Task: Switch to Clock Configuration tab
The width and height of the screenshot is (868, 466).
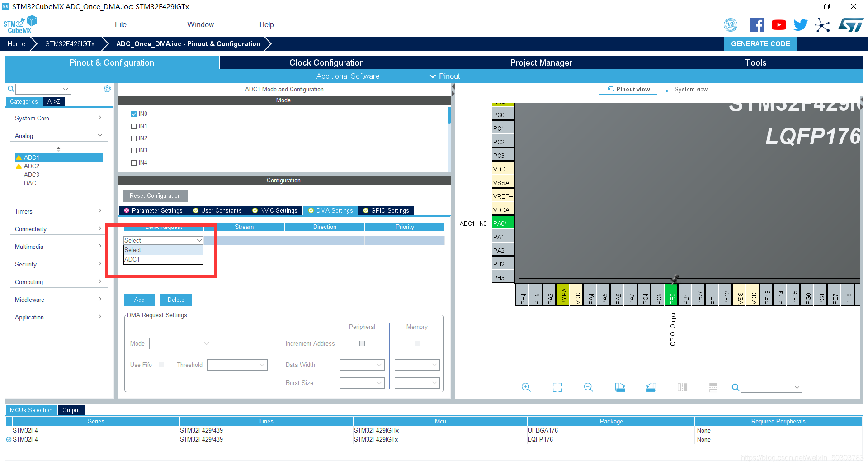Action: point(326,62)
